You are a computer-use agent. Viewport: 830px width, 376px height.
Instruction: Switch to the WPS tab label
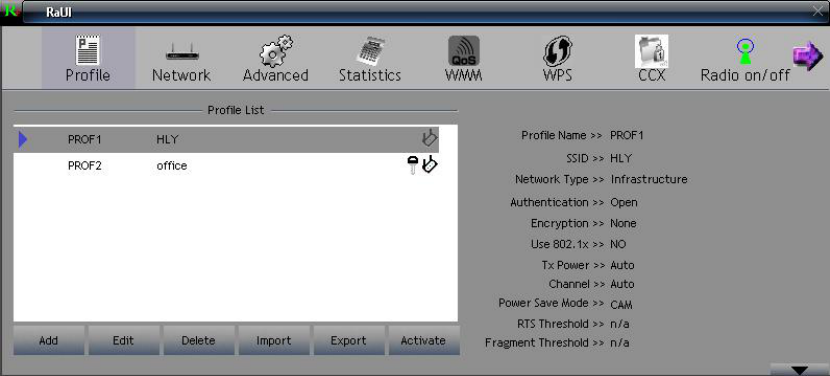point(557,75)
